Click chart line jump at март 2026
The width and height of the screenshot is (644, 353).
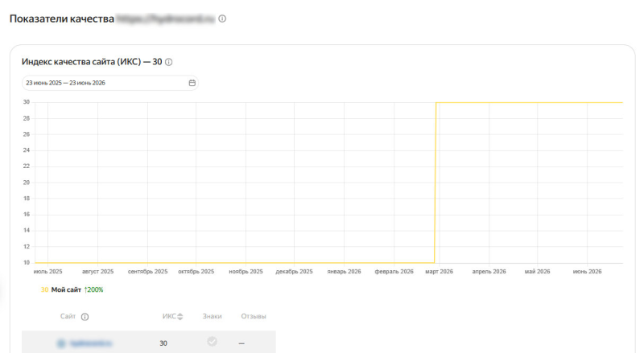(436, 183)
